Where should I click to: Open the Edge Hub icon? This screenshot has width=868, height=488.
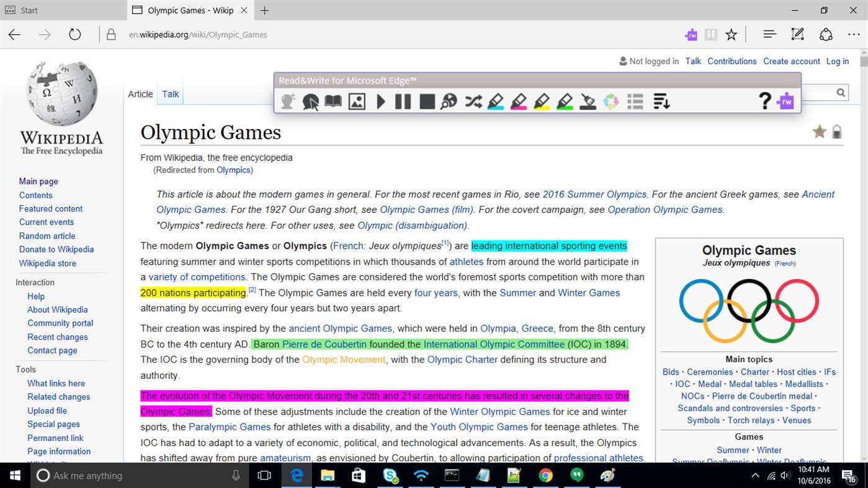coord(770,35)
